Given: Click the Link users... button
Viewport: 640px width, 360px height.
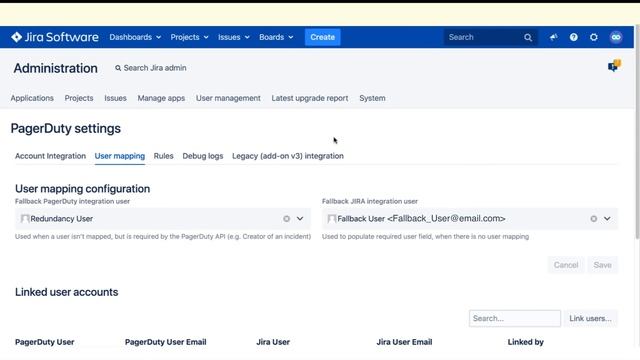Looking at the screenshot, I should click(x=591, y=318).
